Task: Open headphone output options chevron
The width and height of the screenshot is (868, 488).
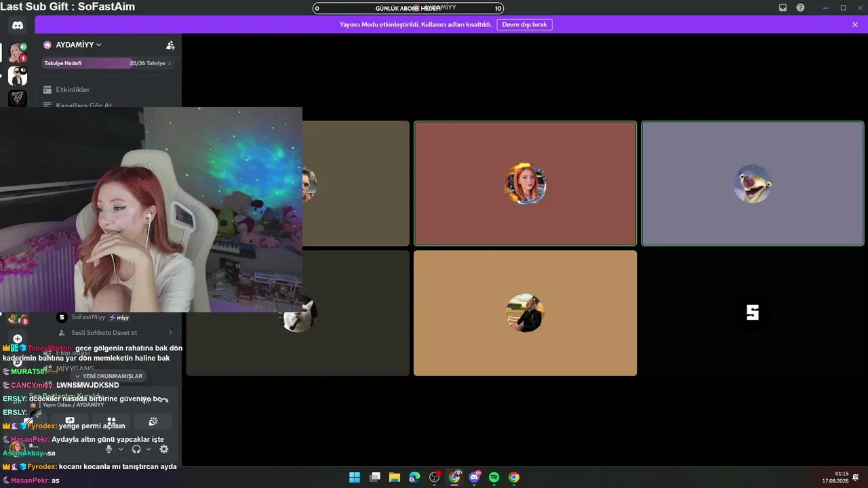Action: click(149, 449)
